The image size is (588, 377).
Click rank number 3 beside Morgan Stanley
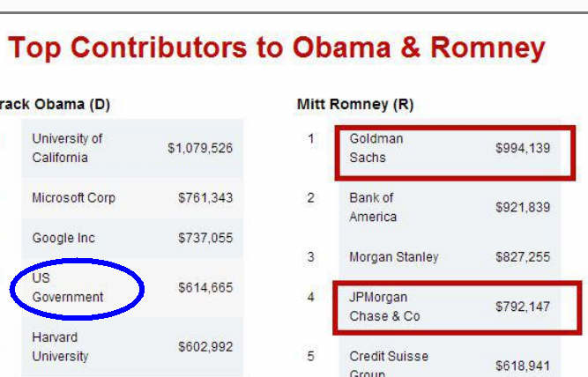[310, 257]
